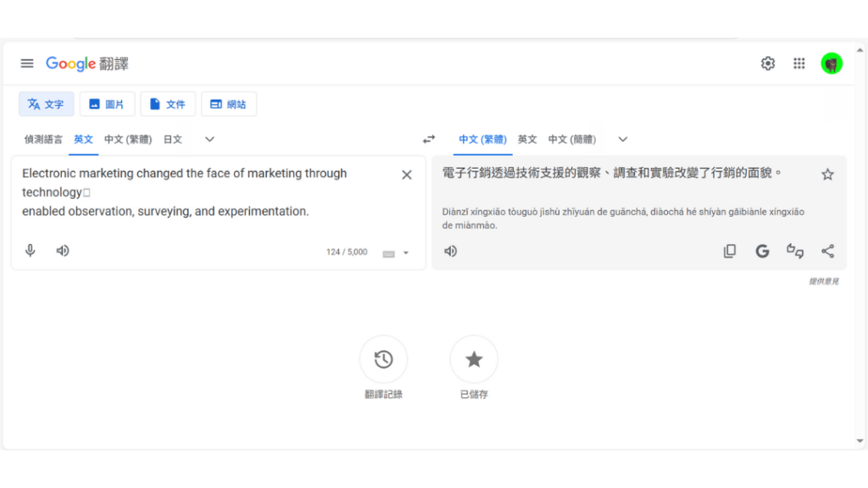Viewport: 868px width, 488px height.
Task: Start voice input with microphone
Action: point(31,251)
